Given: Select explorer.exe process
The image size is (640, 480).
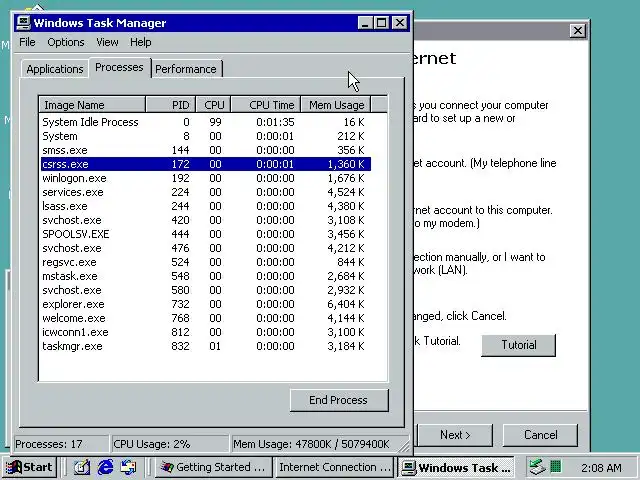Looking at the screenshot, I should [x=205, y=304].
